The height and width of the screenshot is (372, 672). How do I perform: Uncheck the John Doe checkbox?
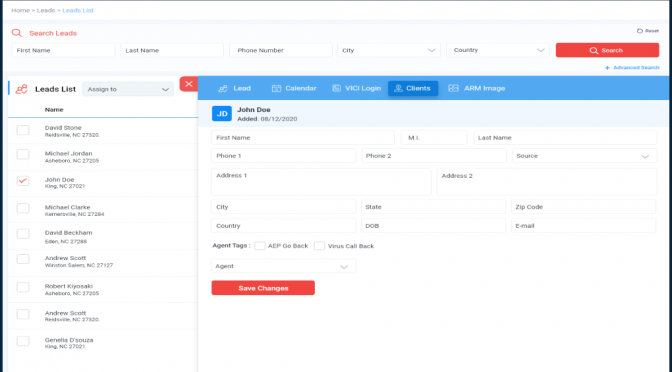pos(23,181)
